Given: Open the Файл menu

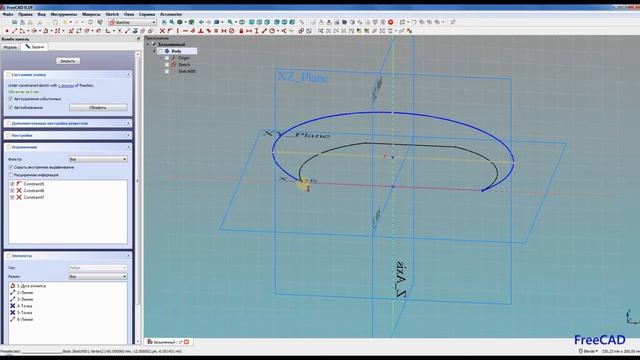Looking at the screenshot, I should (8, 14).
